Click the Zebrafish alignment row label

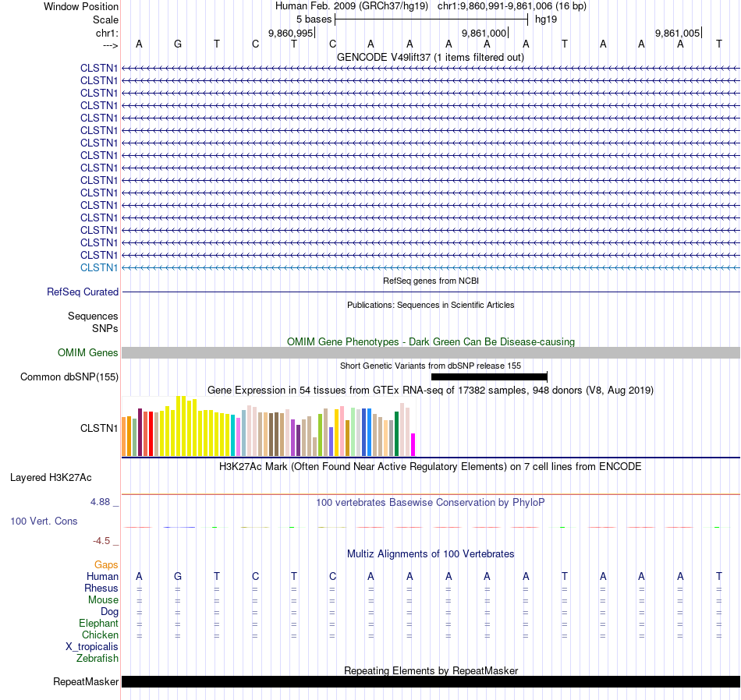point(97,658)
